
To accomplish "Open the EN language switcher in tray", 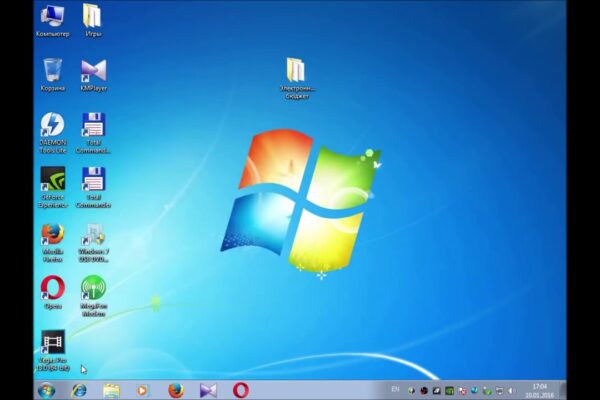I will pos(395,389).
